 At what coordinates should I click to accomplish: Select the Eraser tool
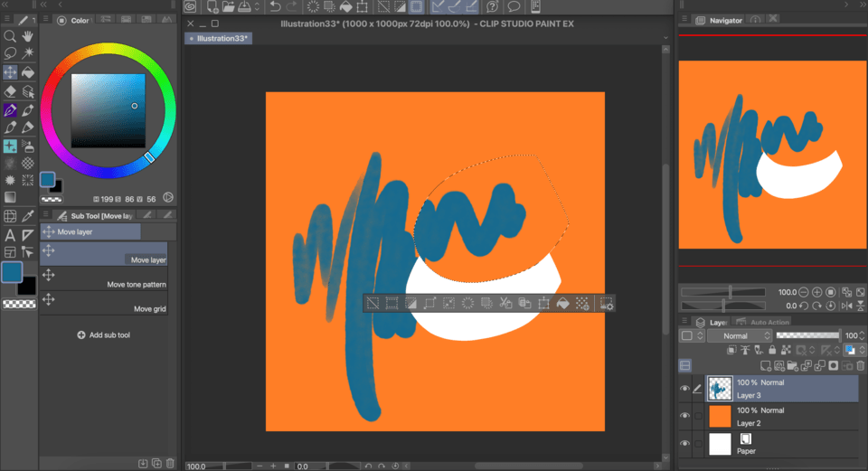[x=10, y=91]
